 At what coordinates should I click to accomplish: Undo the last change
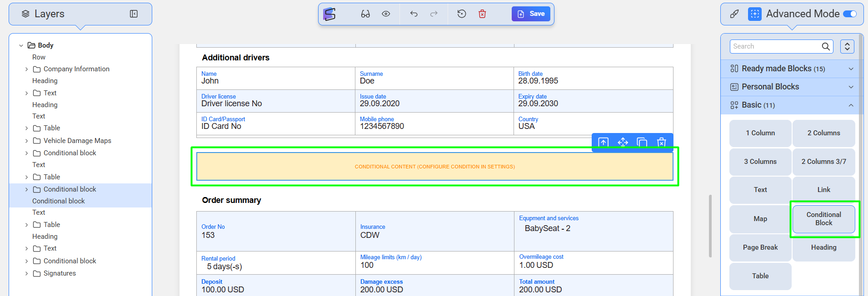click(414, 14)
